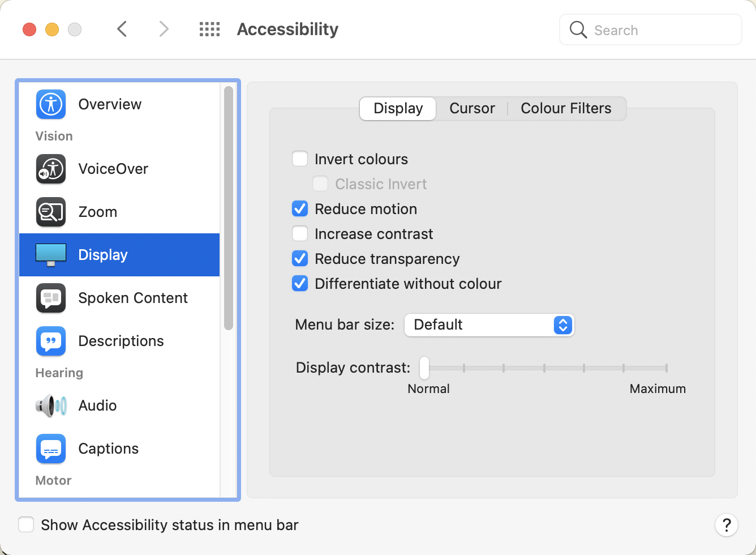Switch to the Cursor tab
756x555 pixels.
pos(472,109)
